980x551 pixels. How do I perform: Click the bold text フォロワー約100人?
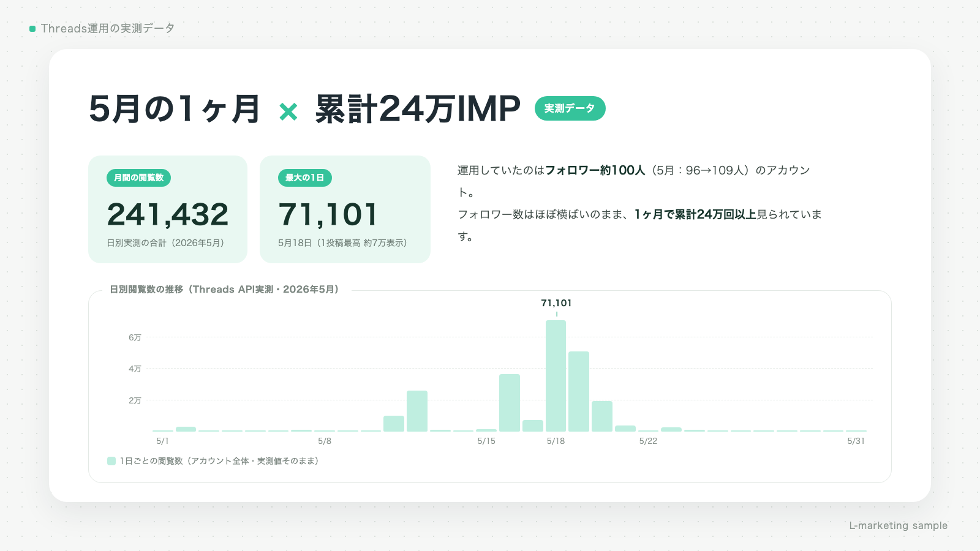click(x=595, y=170)
